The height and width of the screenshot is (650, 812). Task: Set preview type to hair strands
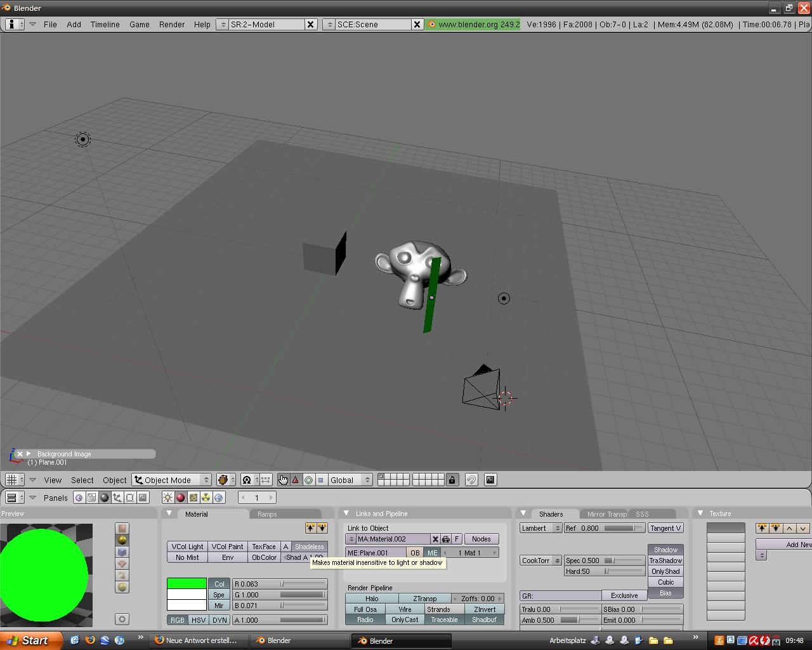click(x=122, y=576)
